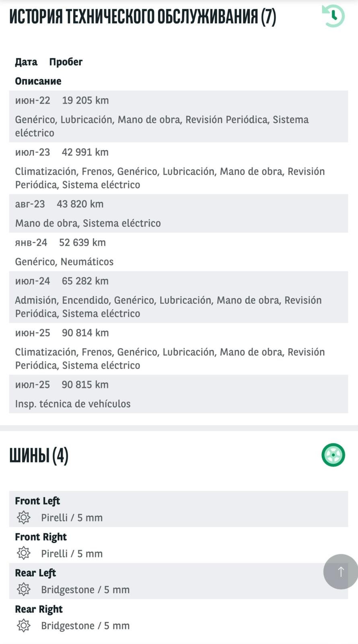The width and height of the screenshot is (358, 644).
Task: Click the "История технического обслуживания" section heading
Action: 142,17
